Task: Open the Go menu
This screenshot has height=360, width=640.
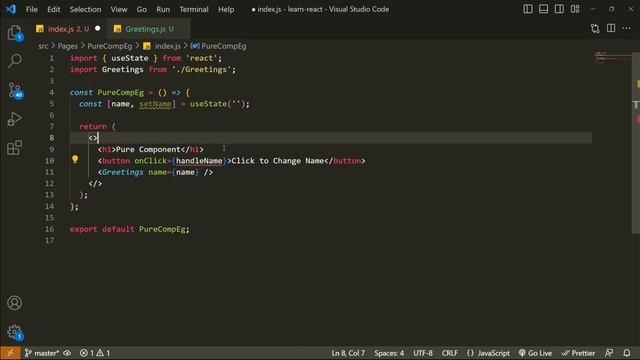Action: (x=142, y=9)
